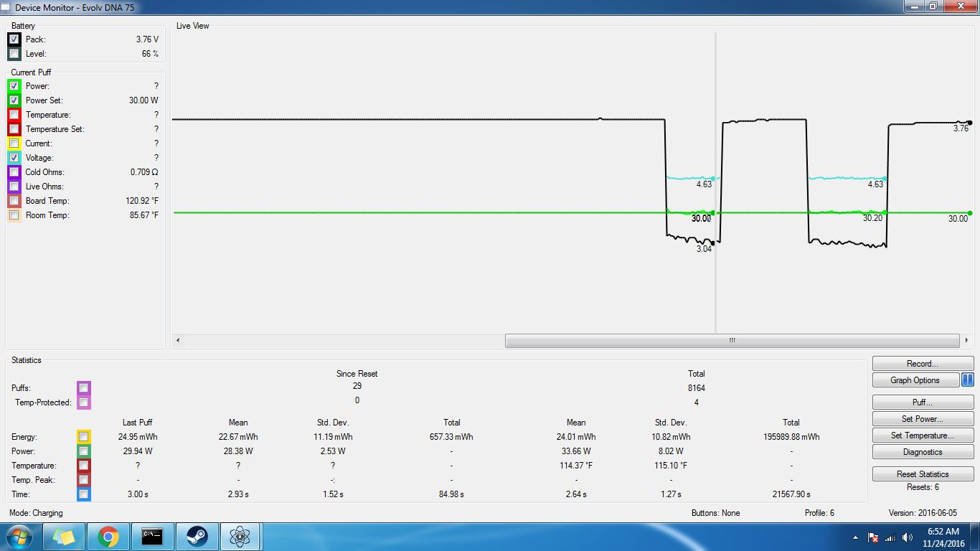Click the network signal icon in tray
The height and width of the screenshot is (551, 980).
890,537
